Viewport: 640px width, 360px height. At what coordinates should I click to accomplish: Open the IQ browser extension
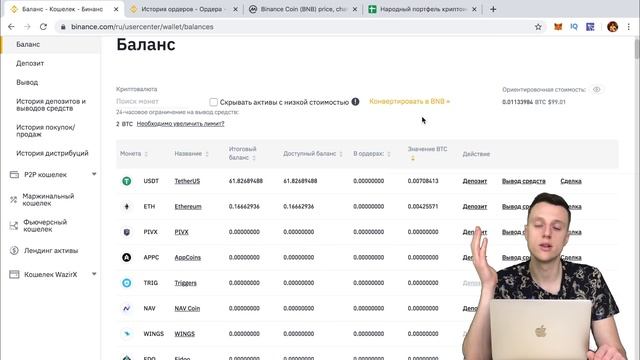[574, 27]
